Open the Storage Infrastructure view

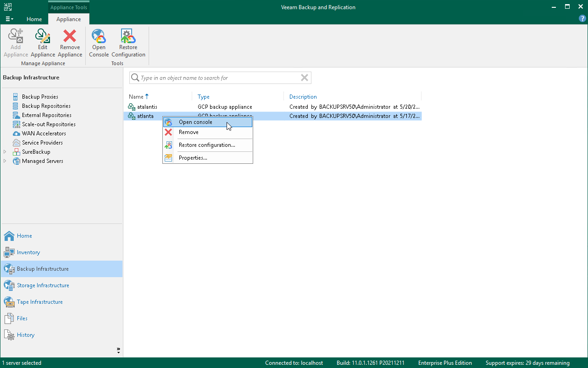61,285
